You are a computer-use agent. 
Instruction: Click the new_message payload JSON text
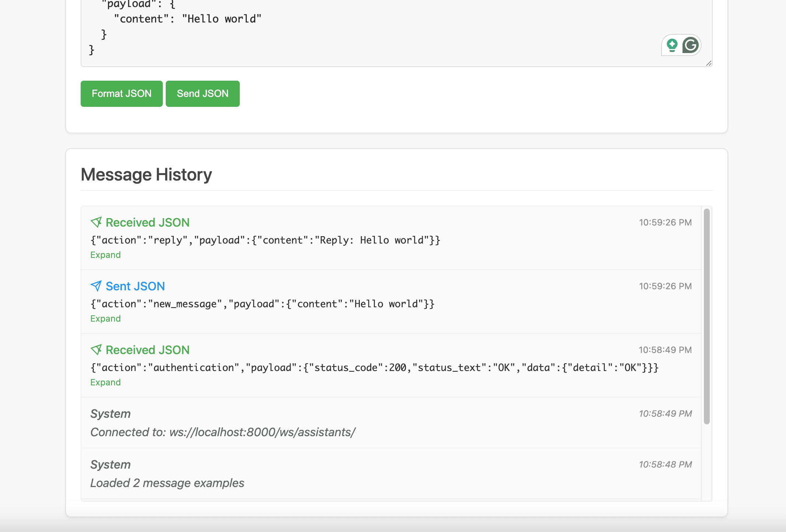tap(263, 304)
